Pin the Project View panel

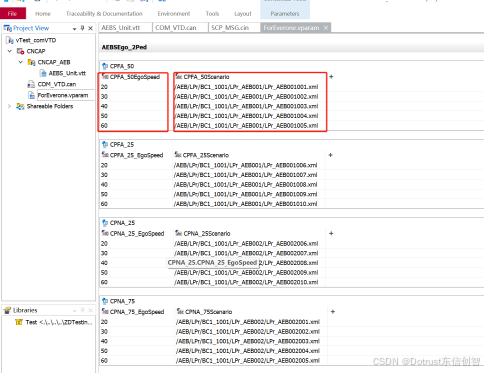tap(82, 28)
